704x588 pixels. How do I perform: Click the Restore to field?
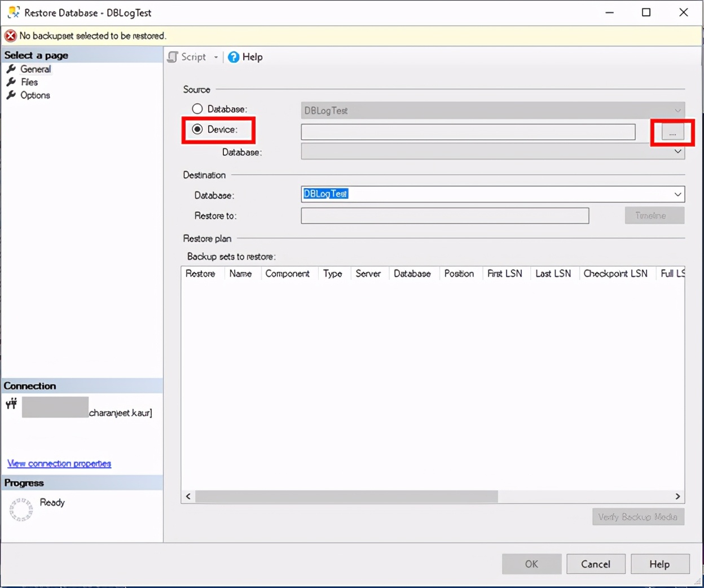(x=445, y=216)
